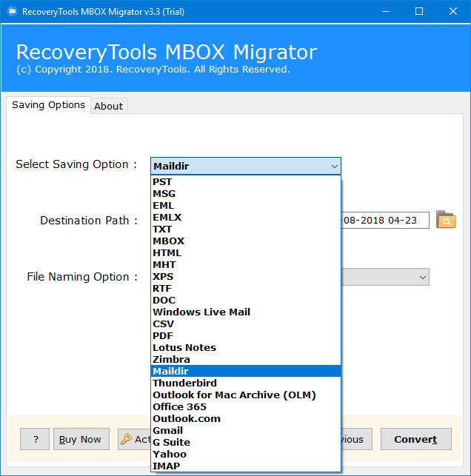Select HTML saving option
471x476 pixels.
tap(246, 253)
